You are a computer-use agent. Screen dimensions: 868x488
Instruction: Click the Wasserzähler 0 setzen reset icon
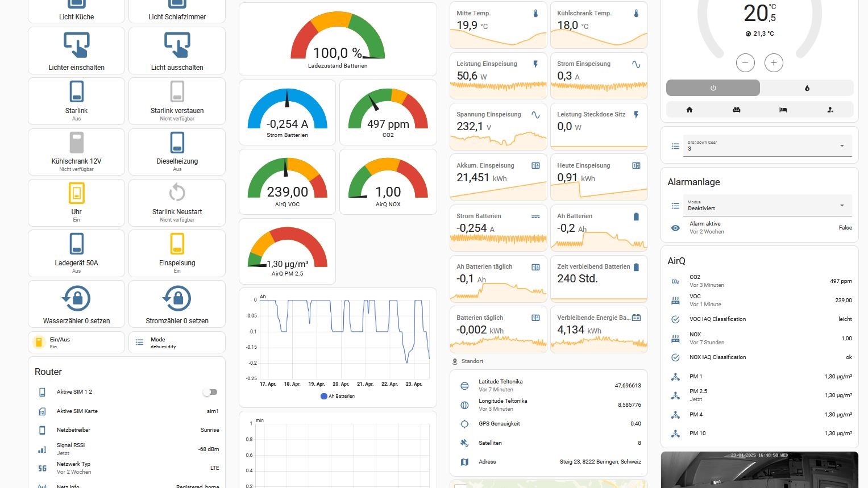tap(76, 298)
